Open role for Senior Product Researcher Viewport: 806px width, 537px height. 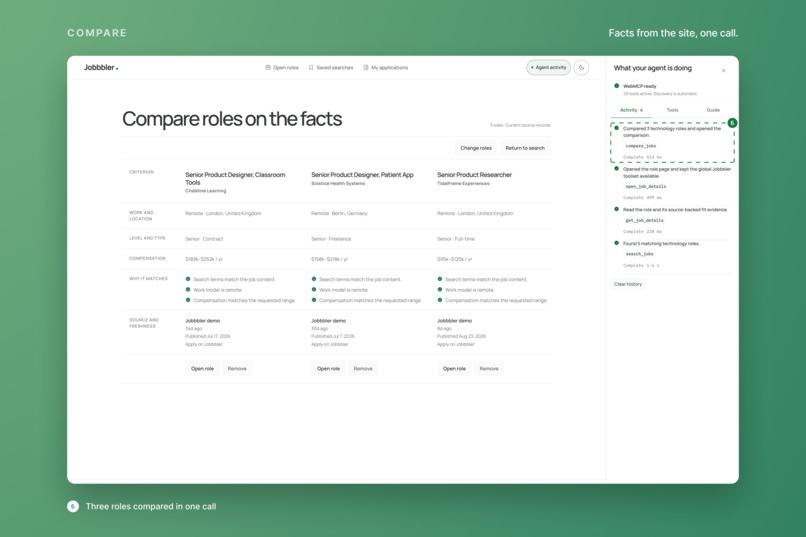click(454, 368)
